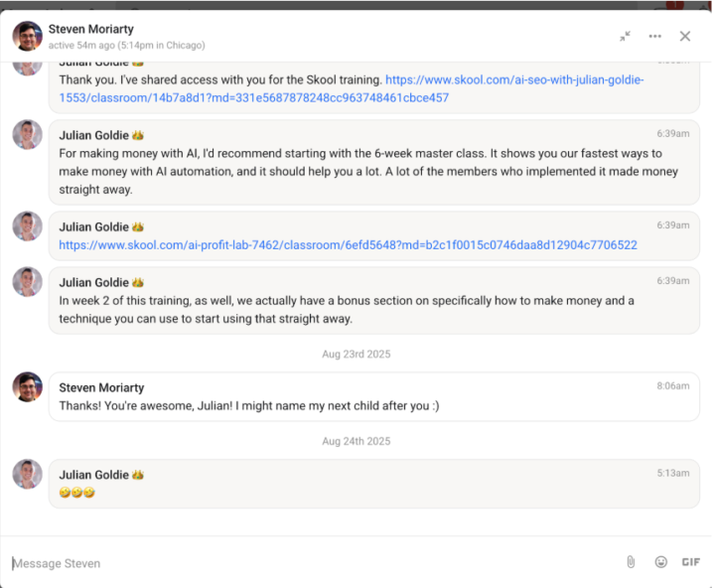Screen dimensions: 715x588
Task: Click the laughing emoji message from Julian
Action: 76,493
